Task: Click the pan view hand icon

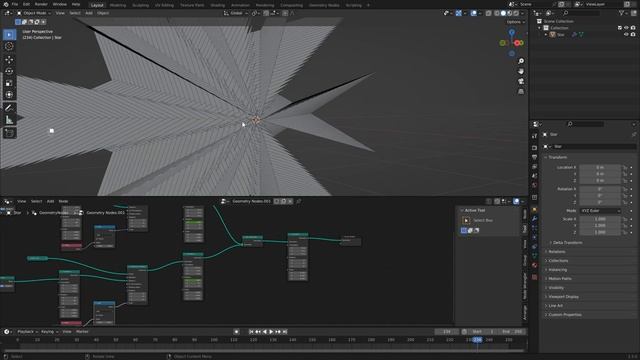Action: pos(521,71)
